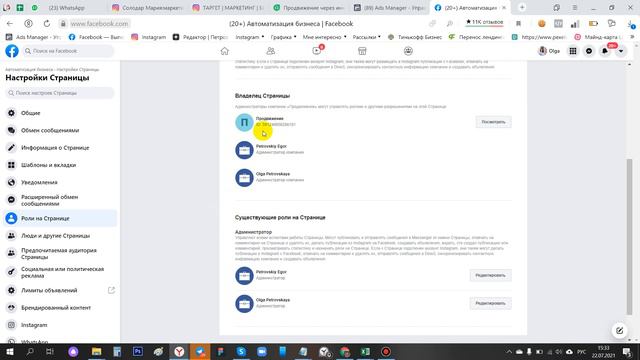This screenshot has height=360, width=640.
Task: Click Посмотреть button for page owner
Action: pos(493,122)
